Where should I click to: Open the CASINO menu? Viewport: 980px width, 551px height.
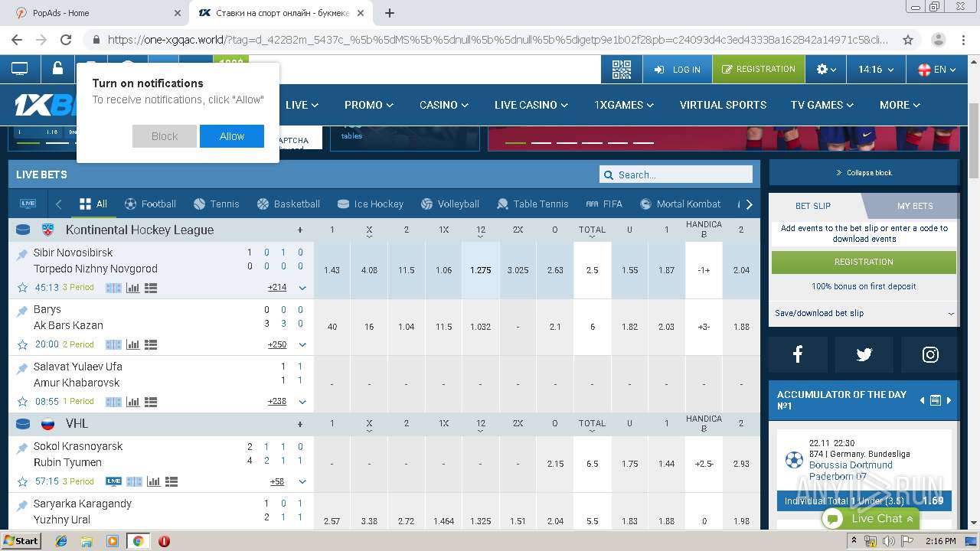click(x=444, y=105)
